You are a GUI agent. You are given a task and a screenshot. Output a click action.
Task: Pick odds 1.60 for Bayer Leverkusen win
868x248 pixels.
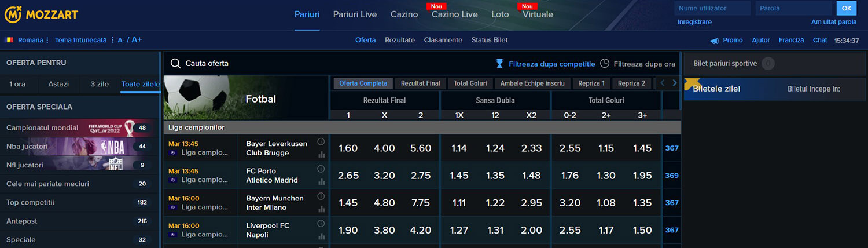(x=348, y=148)
